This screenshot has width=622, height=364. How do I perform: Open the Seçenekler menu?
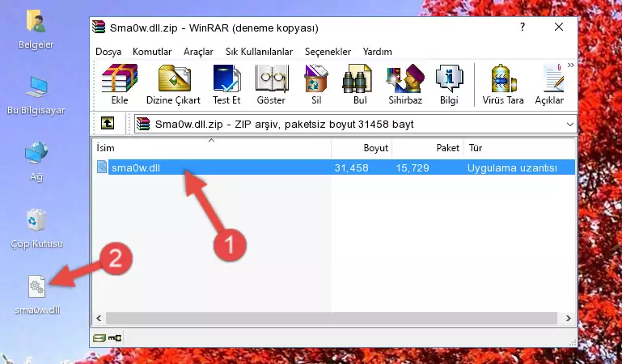coord(328,52)
